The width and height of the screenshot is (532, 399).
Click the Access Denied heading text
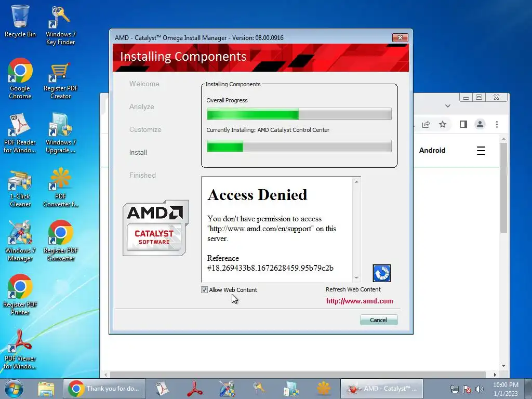258,195
